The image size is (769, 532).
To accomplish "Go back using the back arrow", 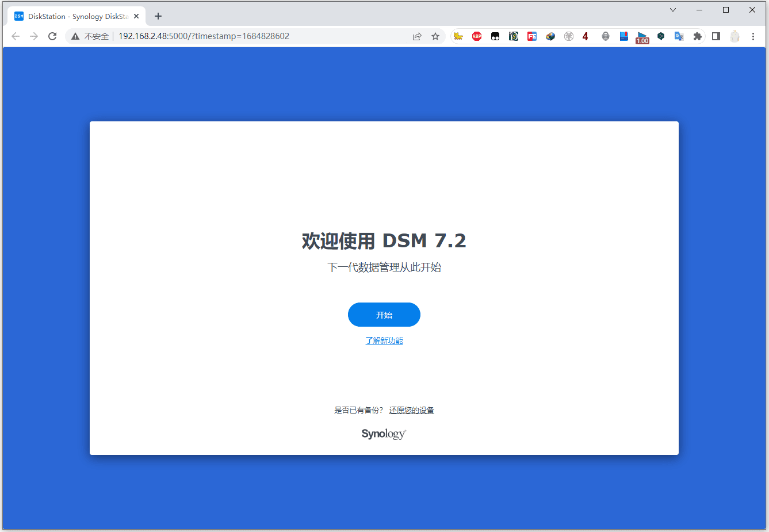I will [x=16, y=36].
